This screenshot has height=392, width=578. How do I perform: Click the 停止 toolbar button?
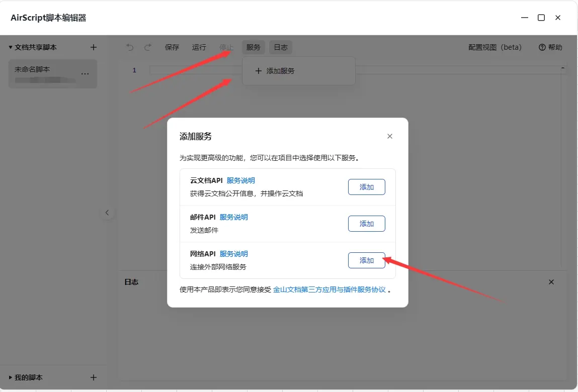point(226,47)
